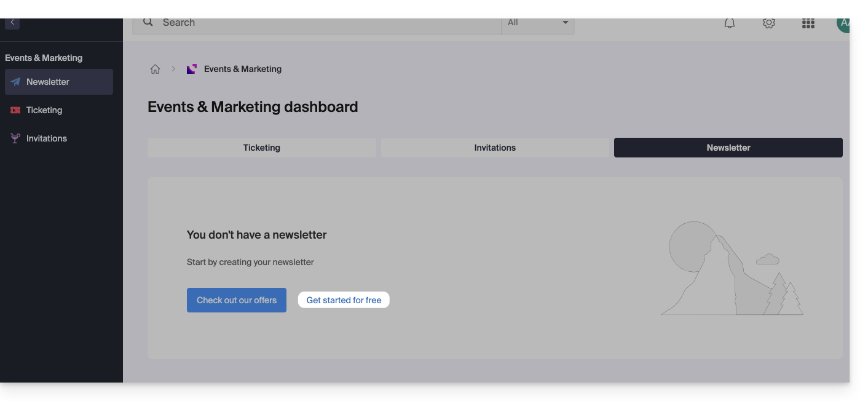Open the user avatar account menu
The height and width of the screenshot is (401, 868).
click(x=843, y=23)
